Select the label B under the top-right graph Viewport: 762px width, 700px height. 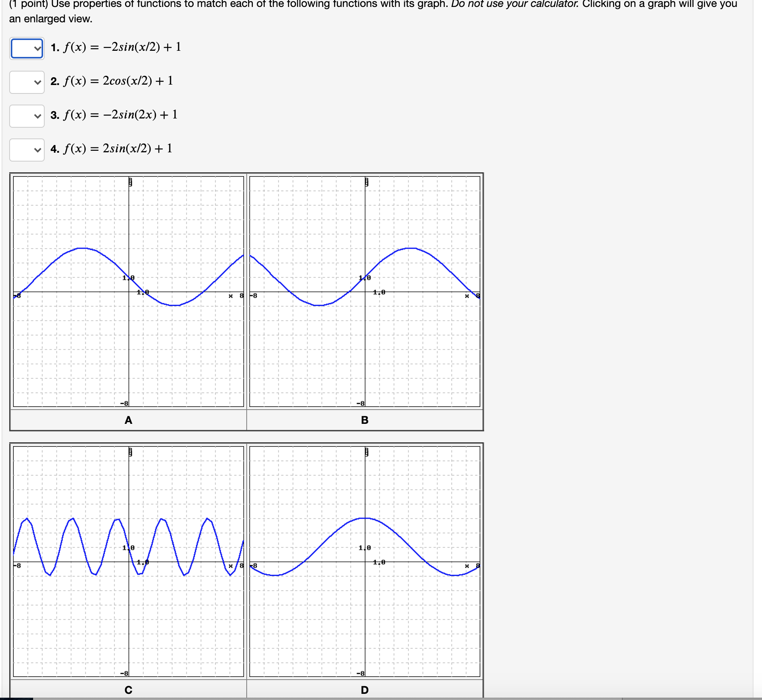364,420
